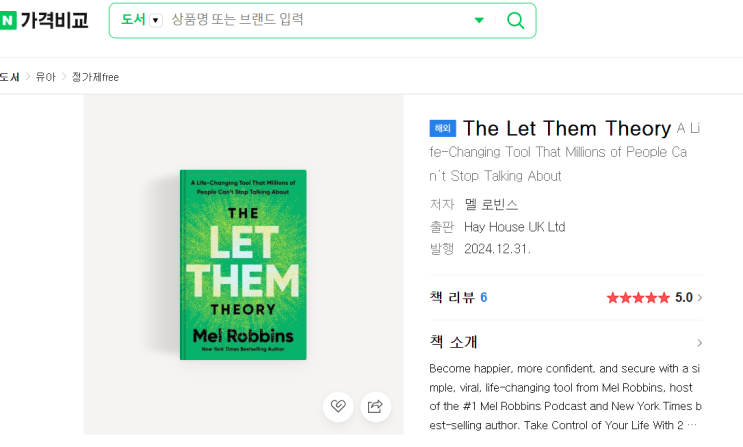Click the green Naver N logo
Viewport: 743px width, 447px height.
[x=9, y=20]
